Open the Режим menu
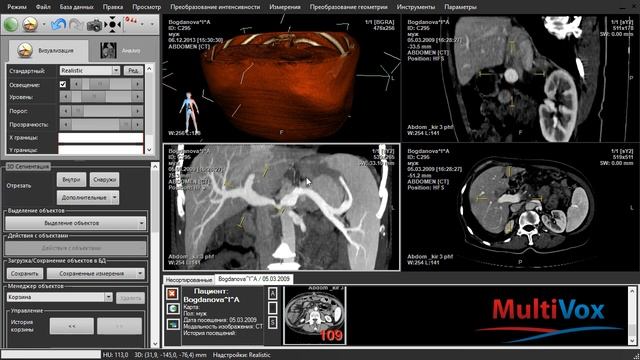Viewport: 640px width, 360px height. (x=17, y=7)
